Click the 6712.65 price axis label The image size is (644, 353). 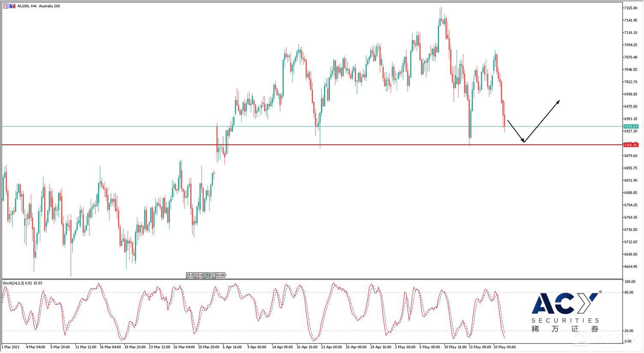coord(631,242)
